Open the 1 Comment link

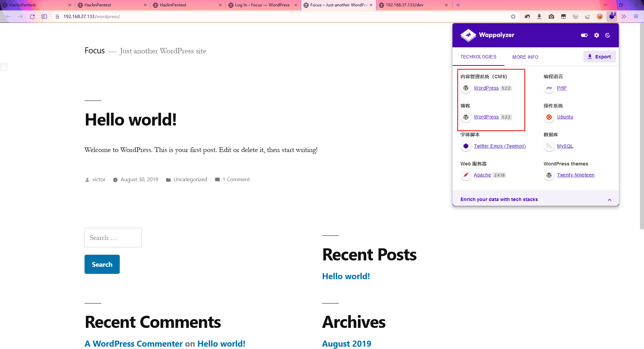tap(236, 180)
